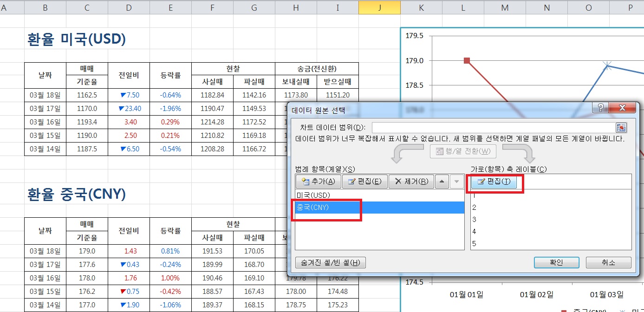This screenshot has width=644, height=312.
Task: Select 미국(USD) series in legend list
Action: (313, 195)
